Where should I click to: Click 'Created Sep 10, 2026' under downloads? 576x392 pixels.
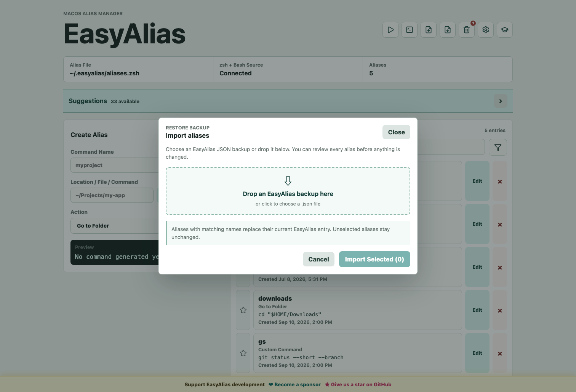pyautogui.click(x=295, y=322)
